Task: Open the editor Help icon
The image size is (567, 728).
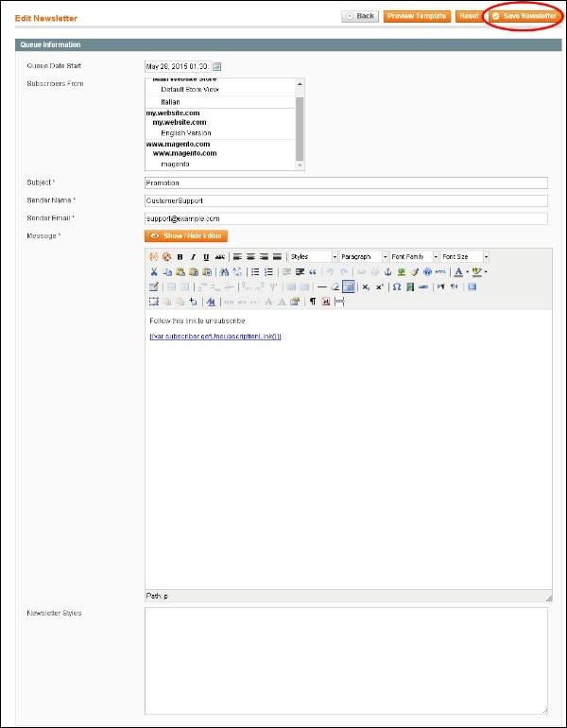Action: (427, 272)
